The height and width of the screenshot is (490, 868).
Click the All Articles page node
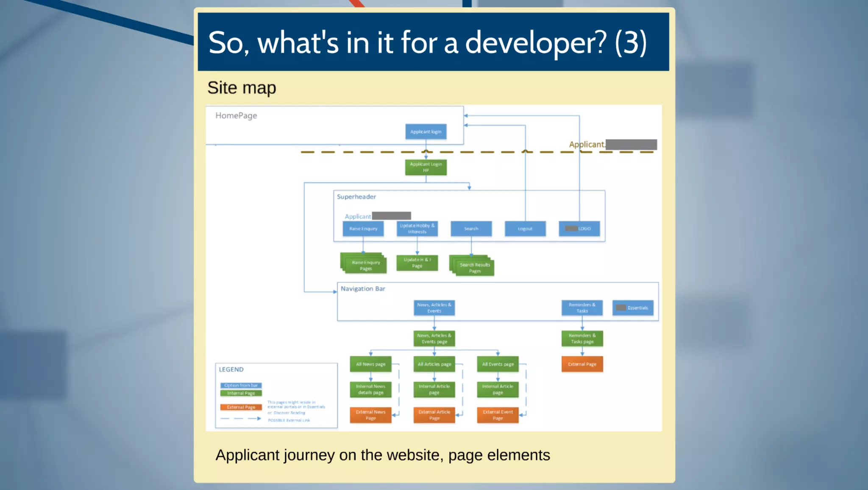click(x=434, y=364)
